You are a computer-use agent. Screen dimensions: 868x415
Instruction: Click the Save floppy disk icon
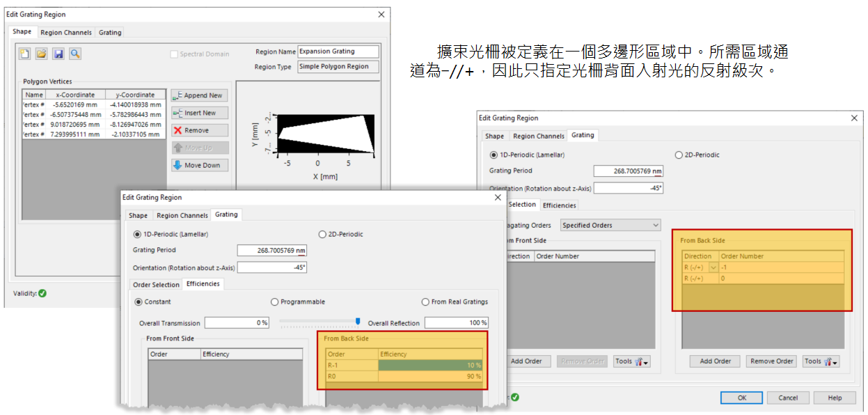[x=58, y=54]
